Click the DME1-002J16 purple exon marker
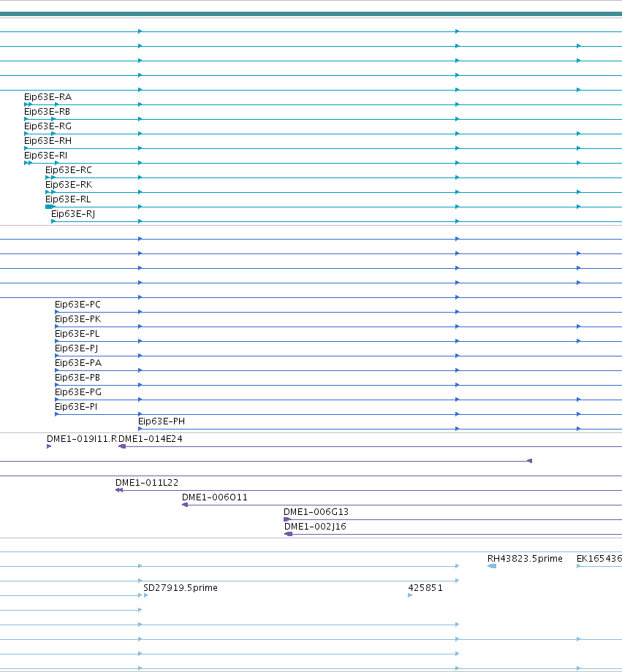Viewport: 622px width, 672px height. [289, 534]
